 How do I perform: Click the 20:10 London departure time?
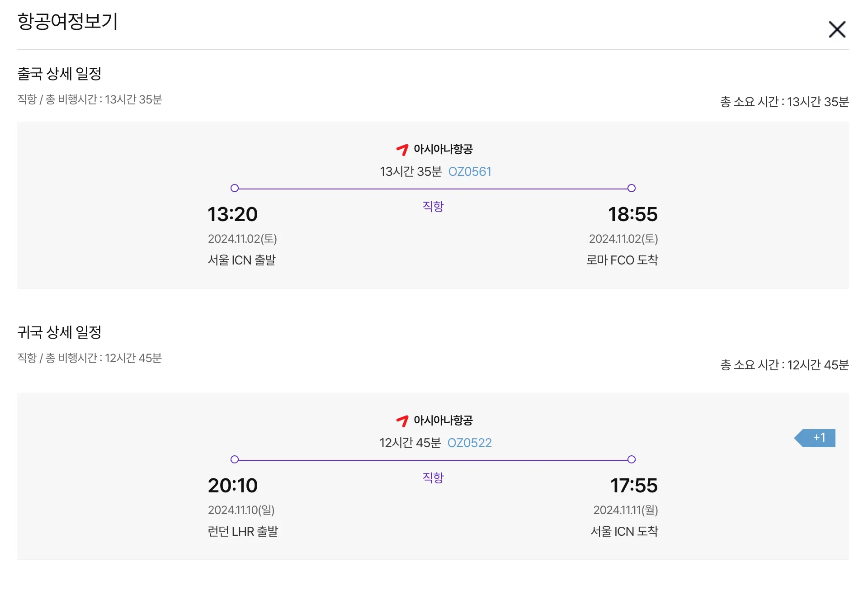[x=232, y=486]
